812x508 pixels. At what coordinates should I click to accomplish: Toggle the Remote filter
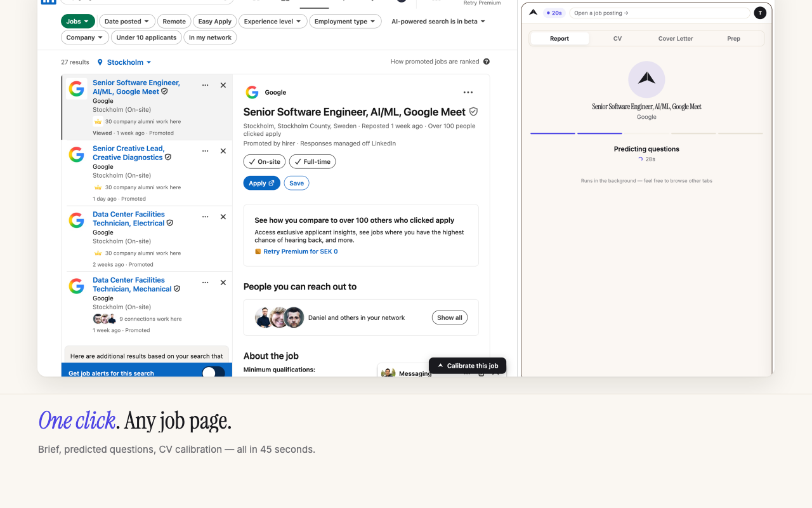pyautogui.click(x=174, y=22)
